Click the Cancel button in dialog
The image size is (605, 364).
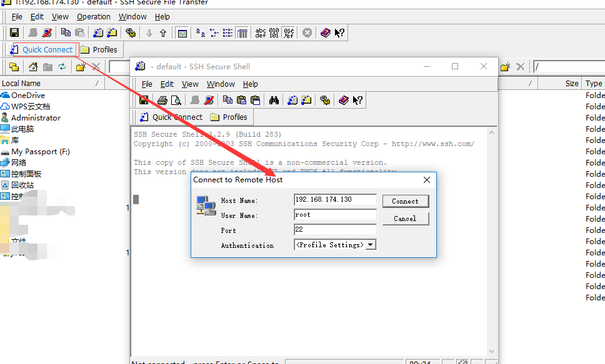406,219
